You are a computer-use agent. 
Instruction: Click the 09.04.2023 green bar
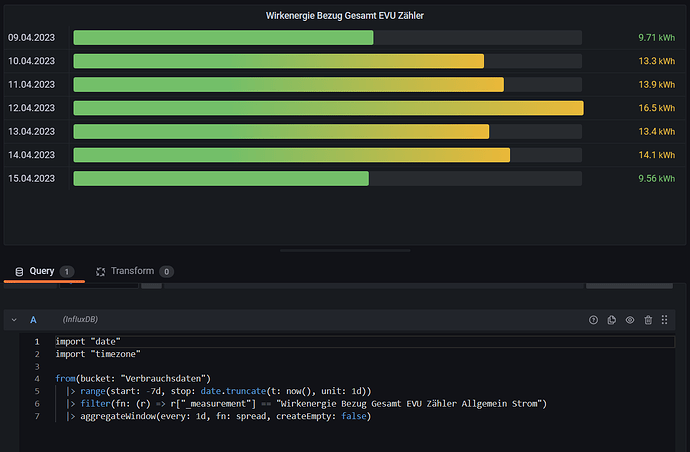(x=223, y=37)
